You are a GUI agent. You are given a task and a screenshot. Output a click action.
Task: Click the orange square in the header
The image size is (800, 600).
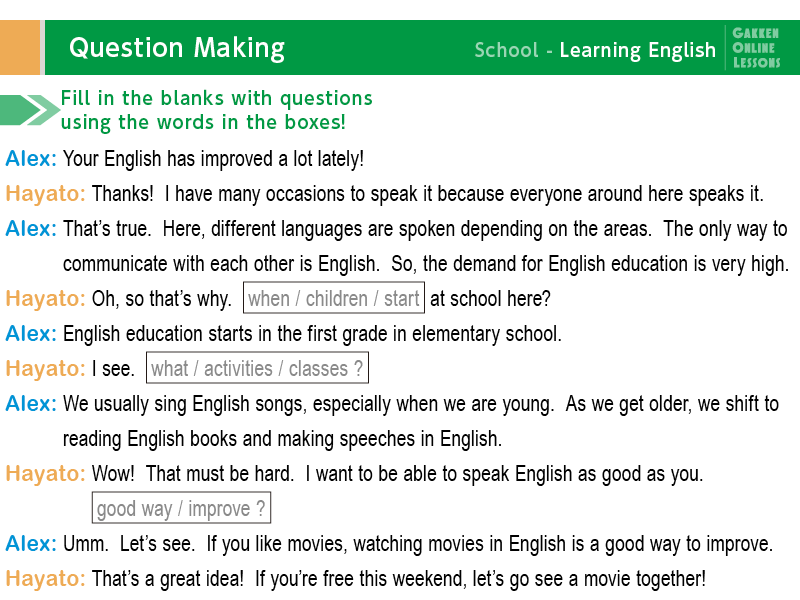[x=20, y=48]
